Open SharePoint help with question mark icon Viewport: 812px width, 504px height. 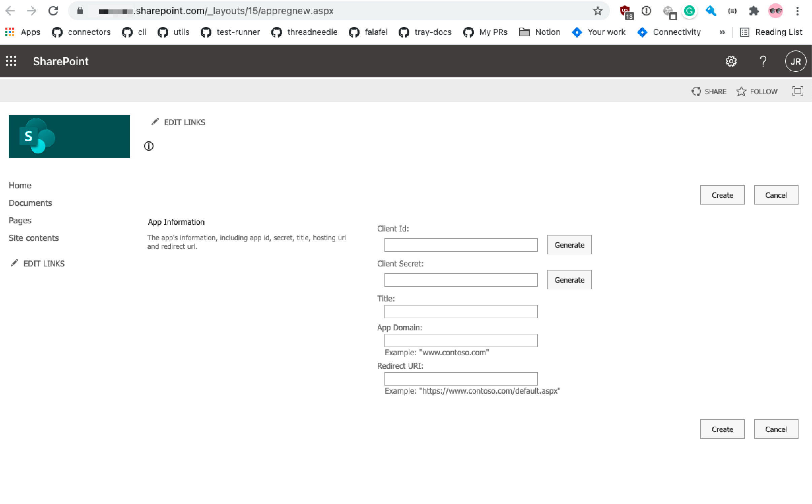point(763,61)
